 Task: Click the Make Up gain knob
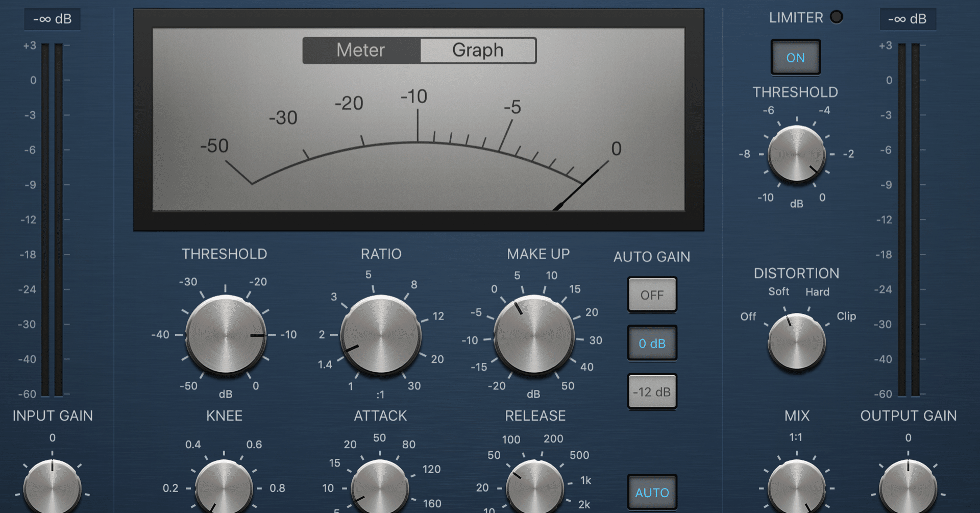click(x=534, y=336)
